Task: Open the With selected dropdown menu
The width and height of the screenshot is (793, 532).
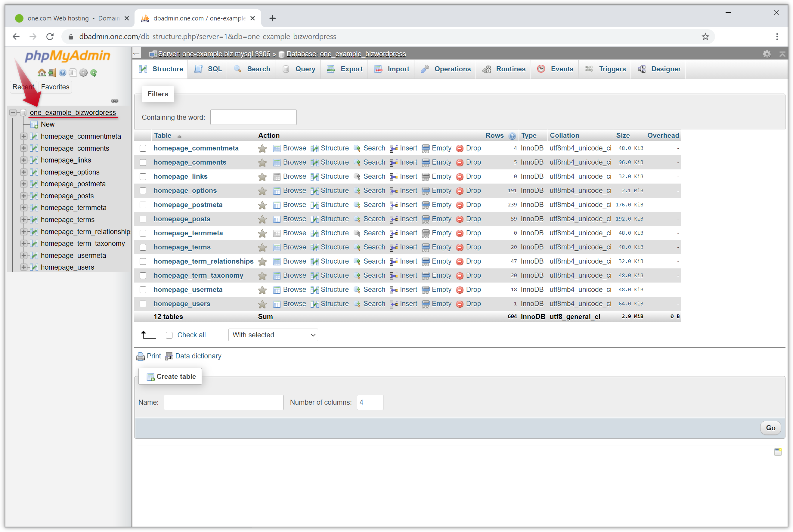Action: pyautogui.click(x=272, y=335)
